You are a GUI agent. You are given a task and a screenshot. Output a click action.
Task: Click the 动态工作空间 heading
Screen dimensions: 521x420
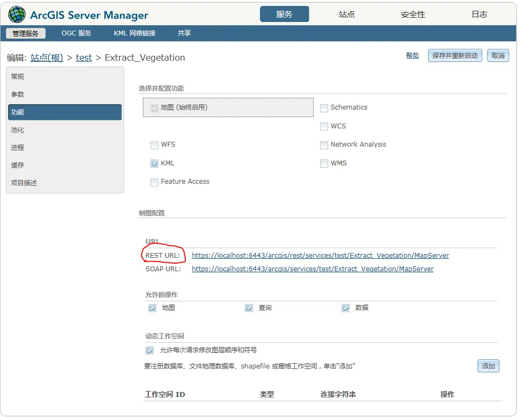point(164,336)
